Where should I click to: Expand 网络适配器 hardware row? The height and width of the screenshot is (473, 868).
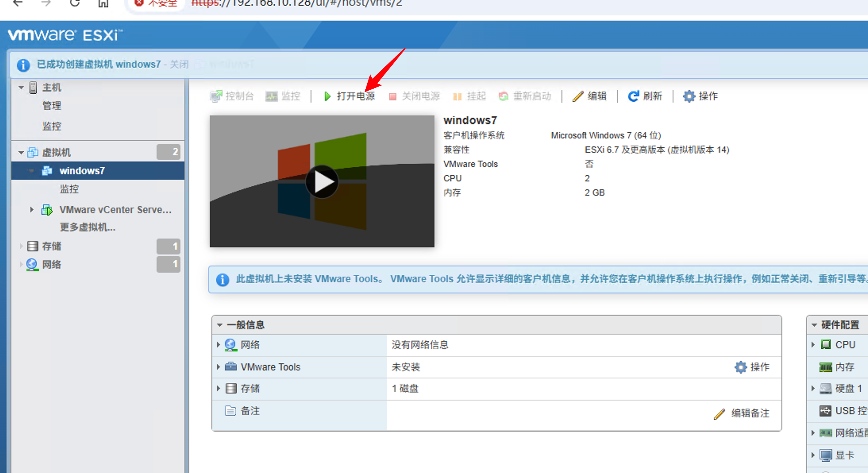coord(813,432)
